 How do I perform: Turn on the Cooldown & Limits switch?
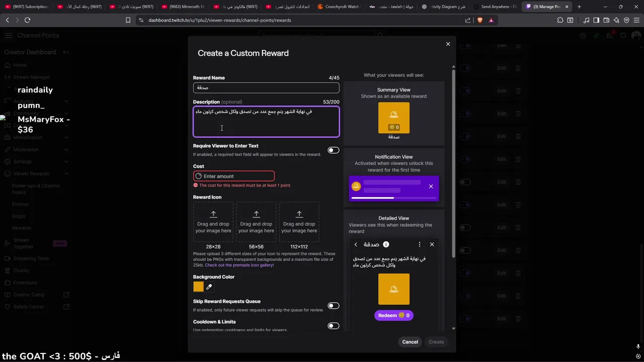tap(333, 326)
